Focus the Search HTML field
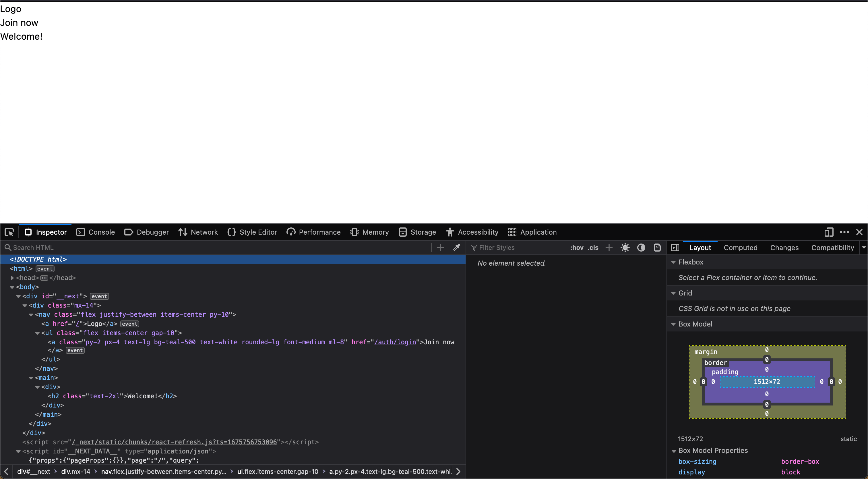Viewport: 868px width, 479px height. pos(216,248)
